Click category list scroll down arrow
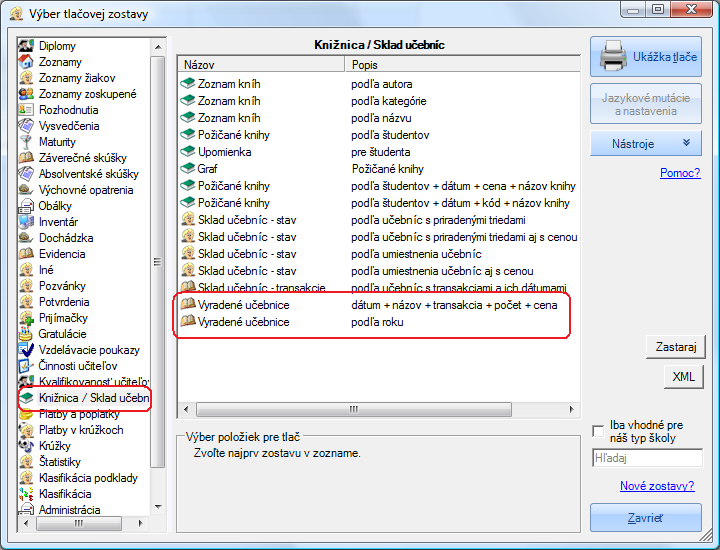 click(x=158, y=507)
